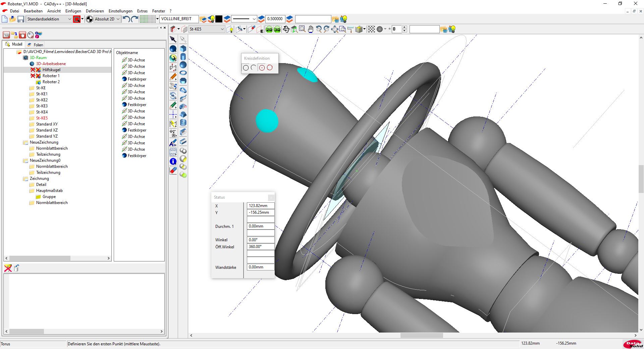Open the blue info tool

(x=173, y=161)
